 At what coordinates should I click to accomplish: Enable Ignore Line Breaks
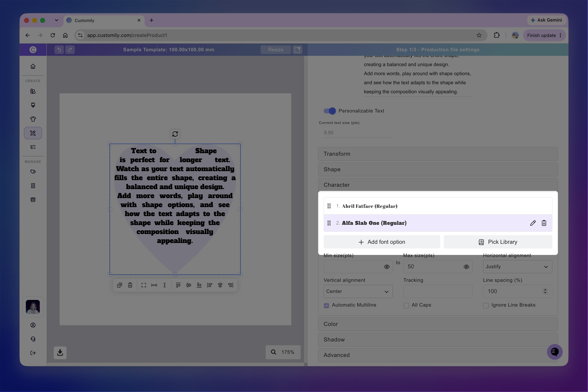click(486, 306)
